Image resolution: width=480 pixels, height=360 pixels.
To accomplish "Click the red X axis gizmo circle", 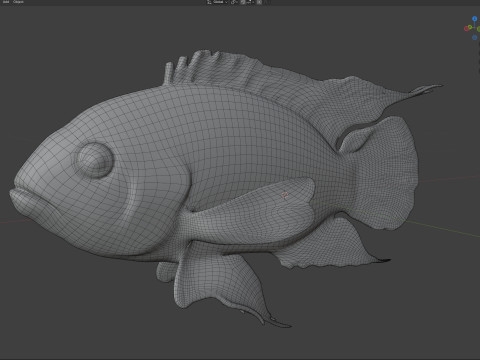I will [x=467, y=29].
